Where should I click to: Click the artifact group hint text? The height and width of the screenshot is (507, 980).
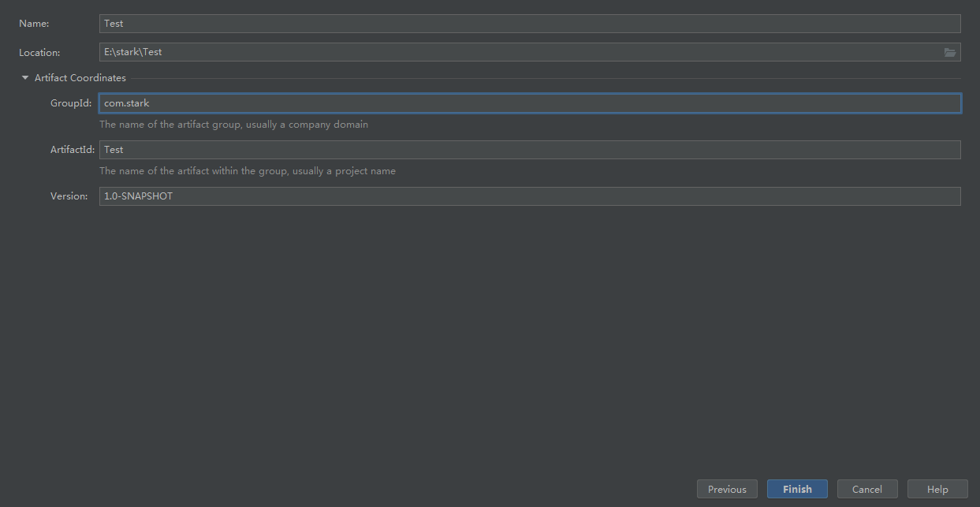pyautogui.click(x=233, y=125)
